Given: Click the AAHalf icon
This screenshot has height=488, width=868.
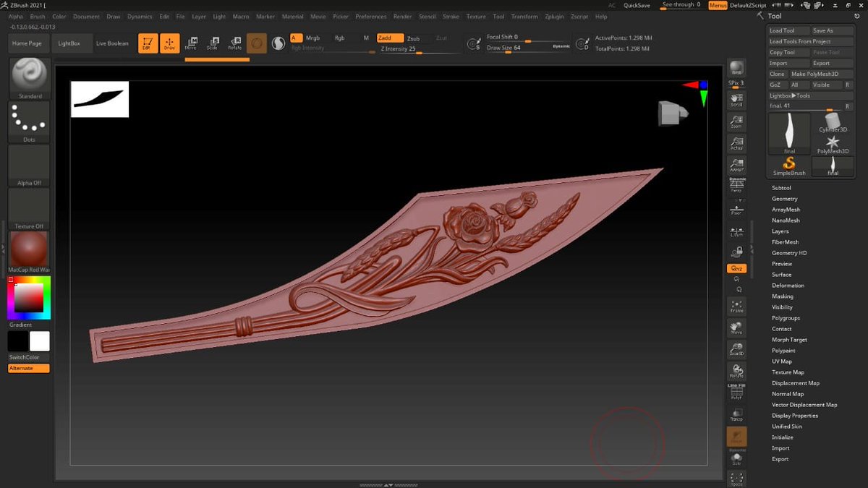Looking at the screenshot, I should (736, 165).
